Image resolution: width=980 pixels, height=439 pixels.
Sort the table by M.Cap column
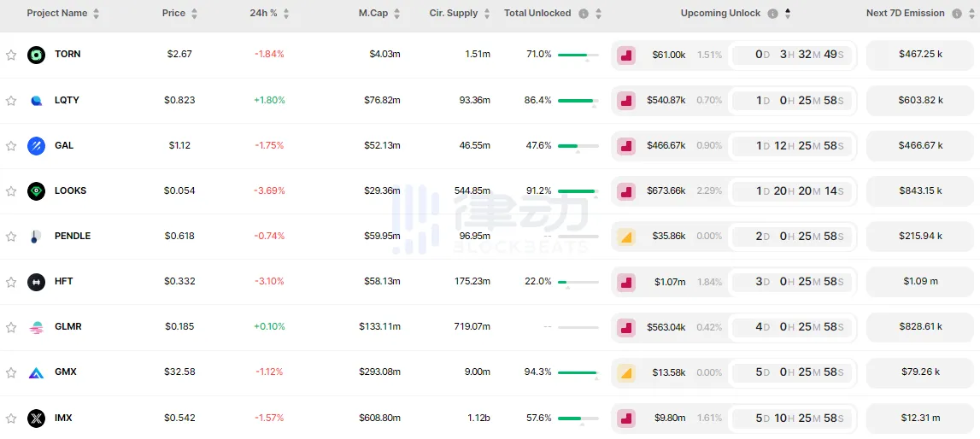[x=374, y=14]
